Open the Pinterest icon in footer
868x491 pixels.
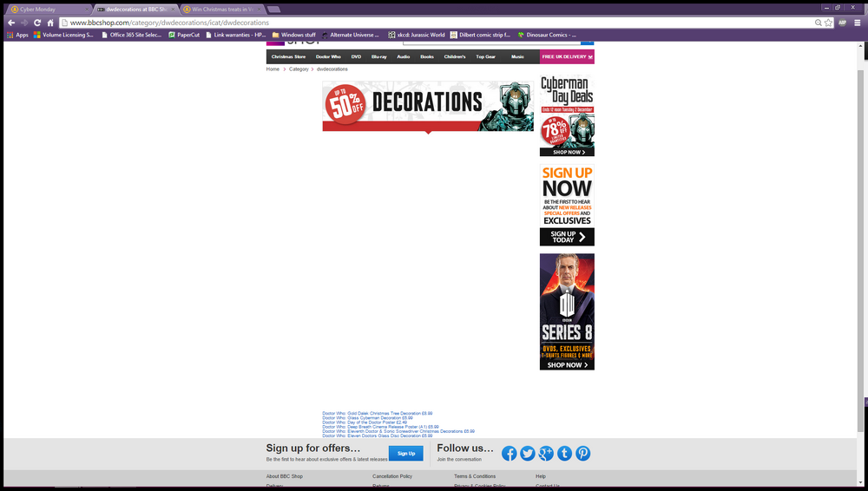click(x=583, y=454)
